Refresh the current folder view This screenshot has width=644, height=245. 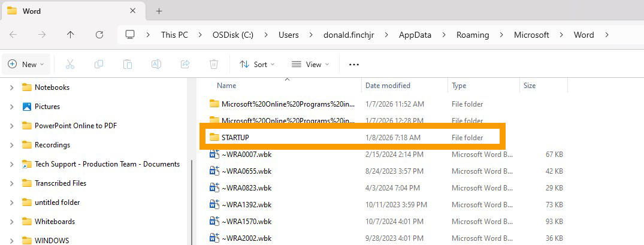99,35
